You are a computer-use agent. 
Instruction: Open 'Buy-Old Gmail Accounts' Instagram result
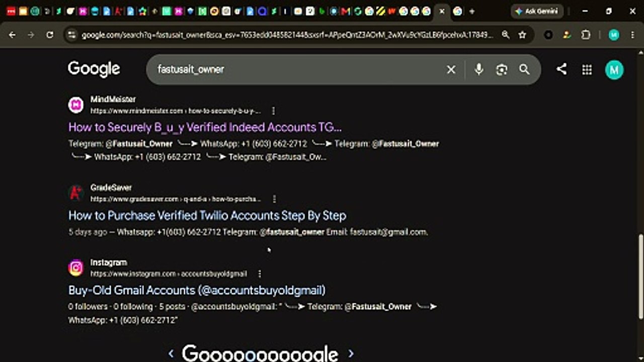pyautogui.click(x=197, y=290)
